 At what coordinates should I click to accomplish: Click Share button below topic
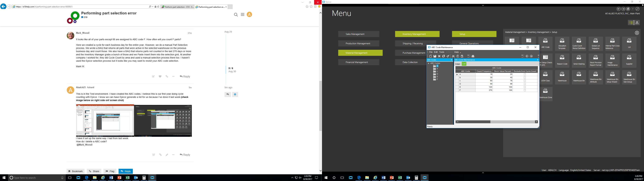tap(94, 171)
